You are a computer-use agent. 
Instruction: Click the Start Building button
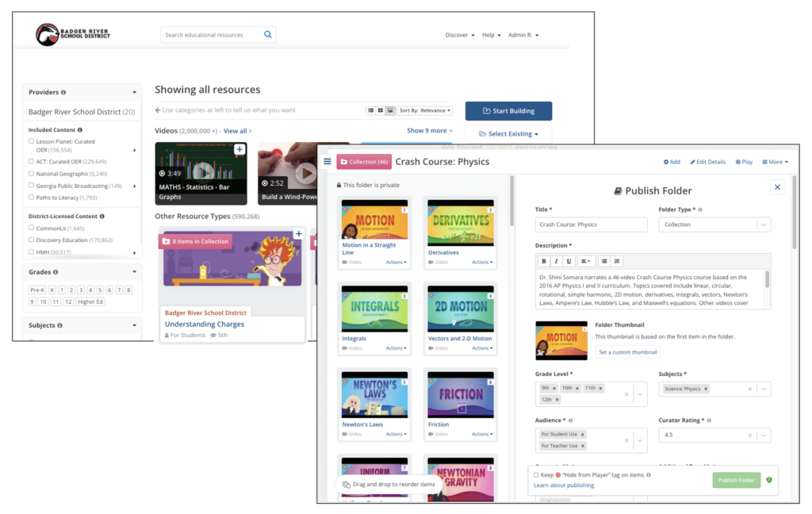508,111
